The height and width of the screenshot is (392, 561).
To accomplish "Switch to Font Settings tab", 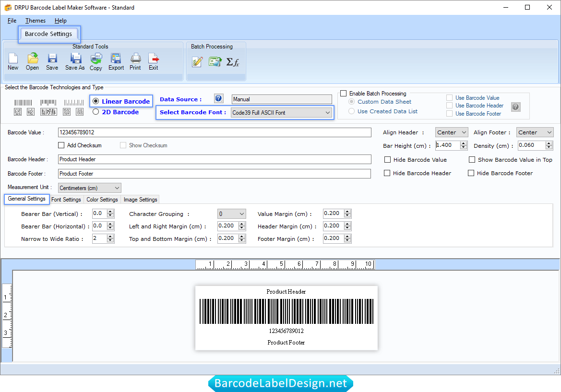I will [x=66, y=200].
